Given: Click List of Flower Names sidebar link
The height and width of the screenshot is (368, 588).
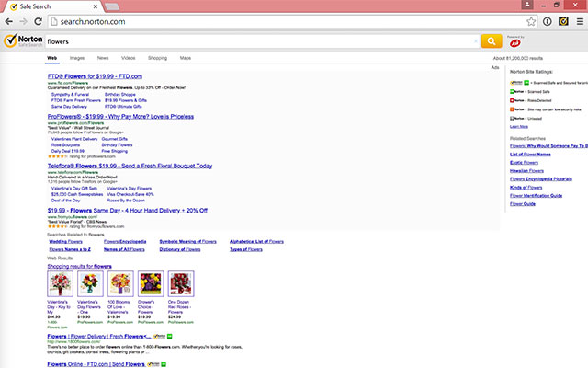Looking at the screenshot, I should (530, 155).
